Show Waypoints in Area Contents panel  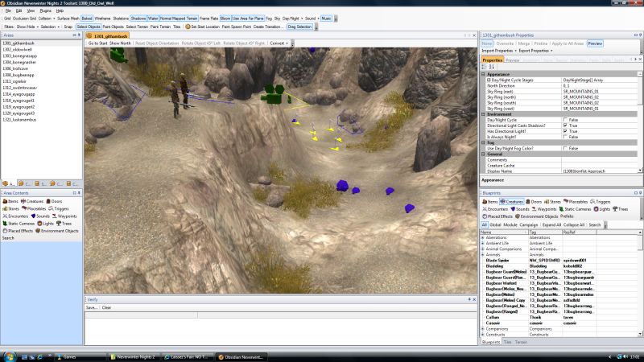(64, 216)
